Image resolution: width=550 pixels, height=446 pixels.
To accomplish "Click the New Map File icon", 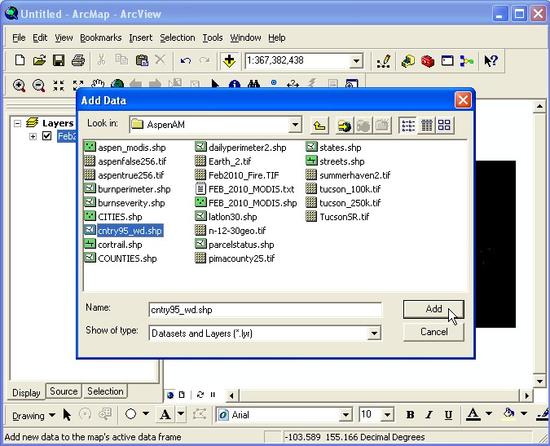I will click(20, 60).
